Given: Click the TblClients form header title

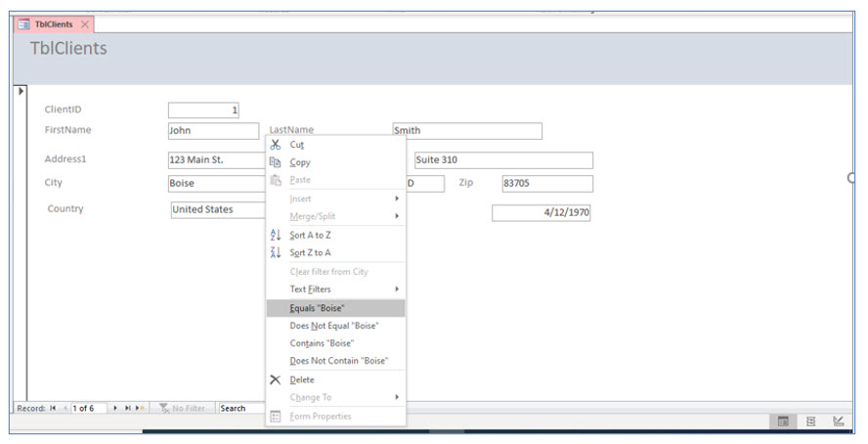Looking at the screenshot, I should (68, 48).
